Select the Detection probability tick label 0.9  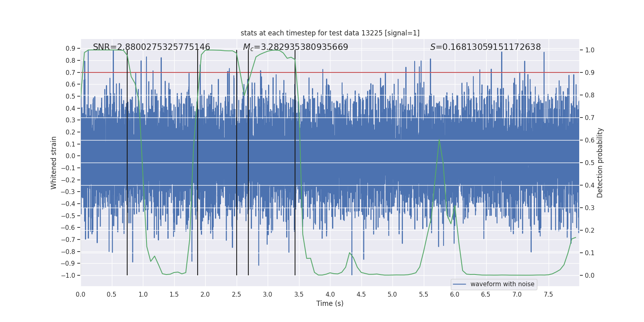[x=590, y=73]
